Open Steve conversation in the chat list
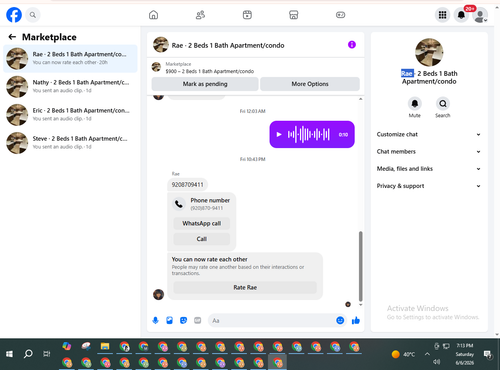Screen dimensions: 500x370 pos(70,143)
